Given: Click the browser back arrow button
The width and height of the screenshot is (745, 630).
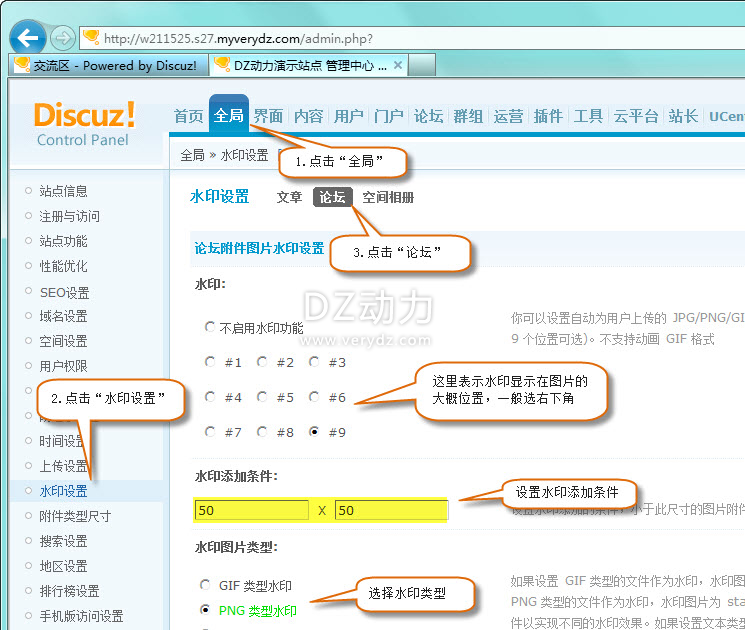Looking at the screenshot, I should [x=28, y=38].
